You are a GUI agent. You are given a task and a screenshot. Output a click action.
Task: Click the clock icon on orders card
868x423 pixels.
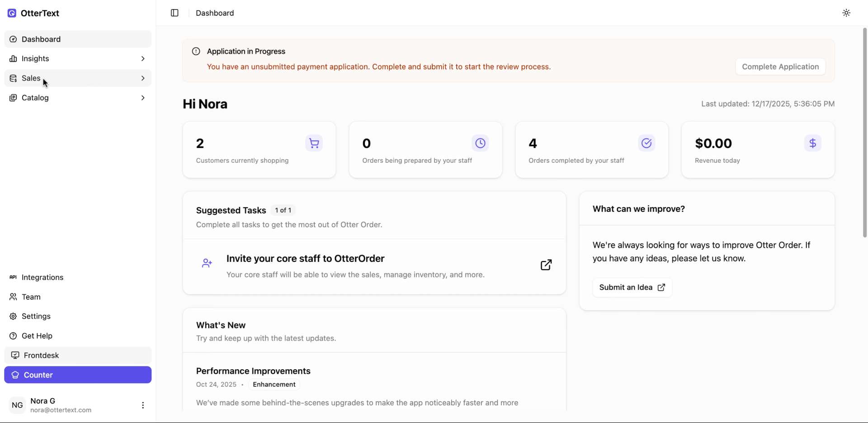point(480,143)
